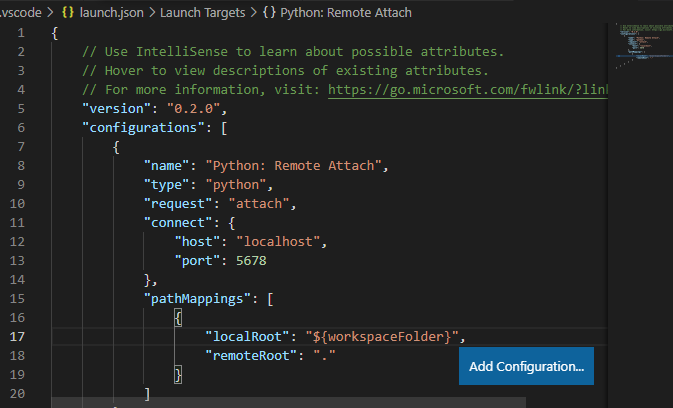
Task: Click the Add Configuration... button
Action: 526,366
